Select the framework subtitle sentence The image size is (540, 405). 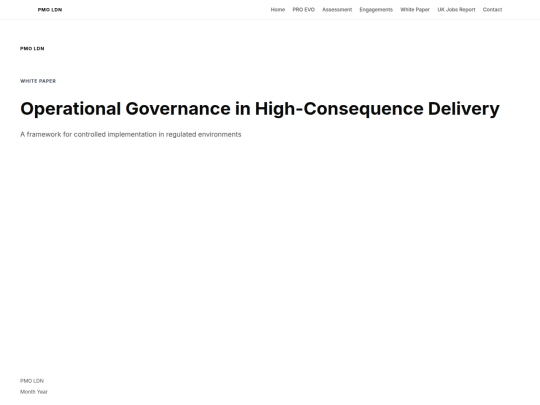tap(131, 134)
